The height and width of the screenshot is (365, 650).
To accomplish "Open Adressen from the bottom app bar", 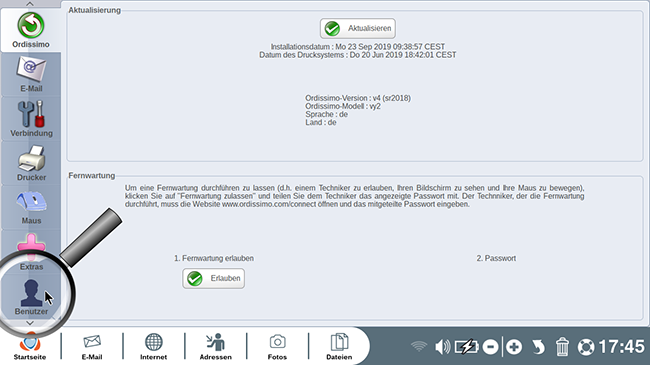I will tap(216, 347).
